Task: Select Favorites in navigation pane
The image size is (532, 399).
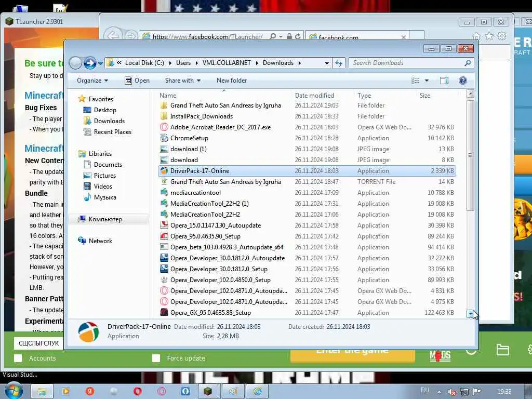Action: click(101, 99)
